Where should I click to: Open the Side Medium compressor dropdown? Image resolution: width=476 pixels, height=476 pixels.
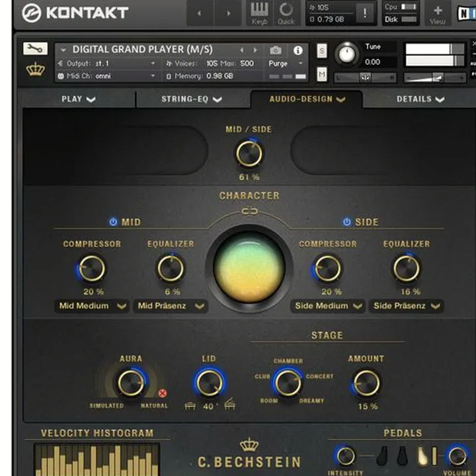[328, 305]
